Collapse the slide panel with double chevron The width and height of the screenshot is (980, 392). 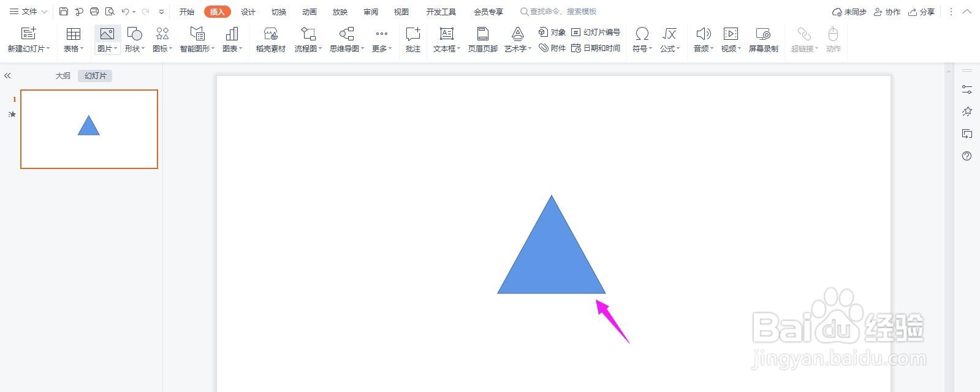pyautogui.click(x=7, y=76)
